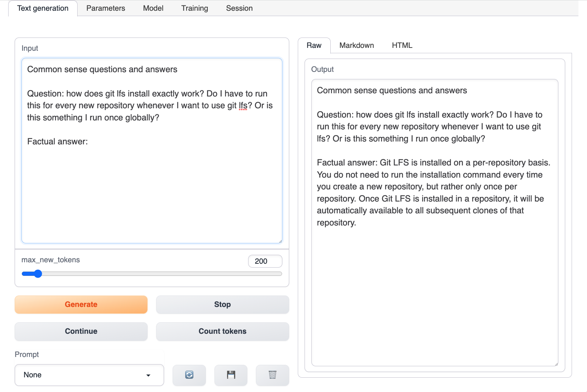587x392 pixels.
Task: Click the Continue button
Action: point(81,331)
